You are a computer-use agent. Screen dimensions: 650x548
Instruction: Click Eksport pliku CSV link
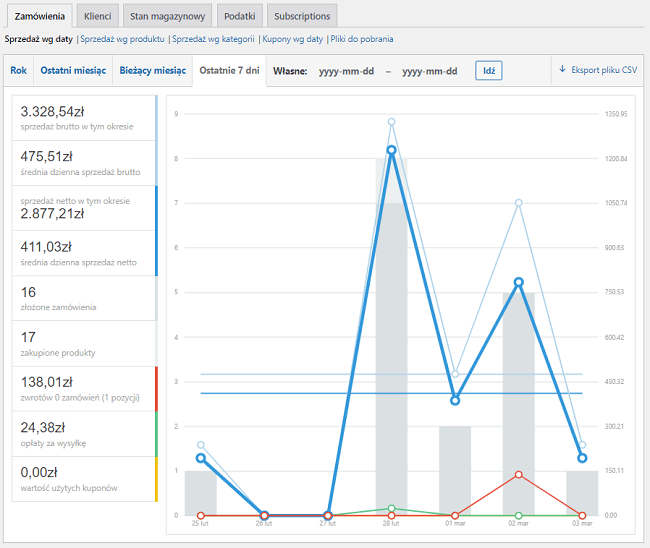point(598,70)
